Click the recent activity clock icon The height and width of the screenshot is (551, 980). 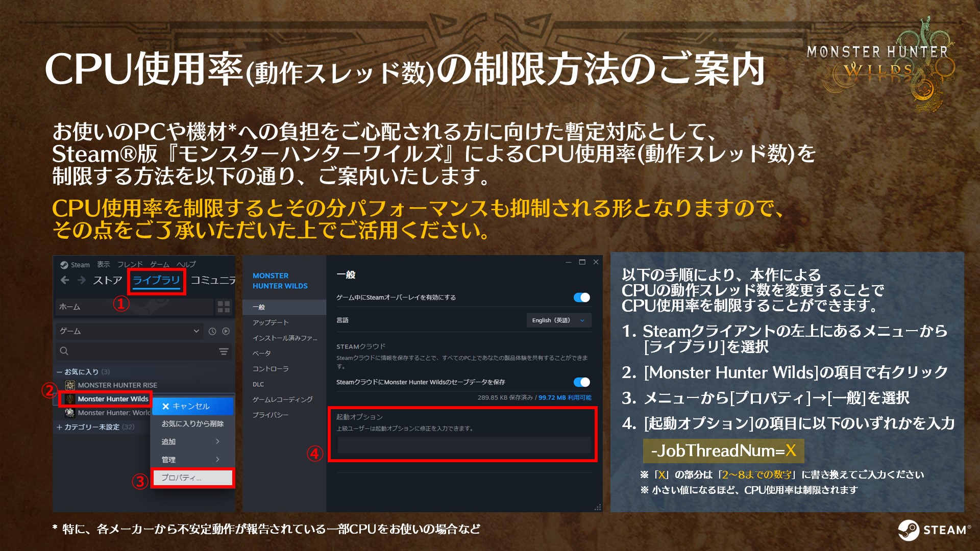pos(212,331)
